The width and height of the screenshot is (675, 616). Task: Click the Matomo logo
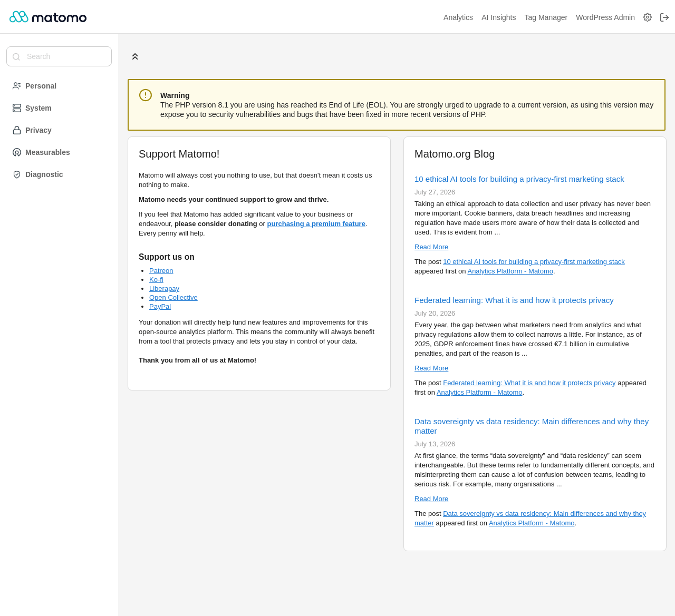pos(48,17)
